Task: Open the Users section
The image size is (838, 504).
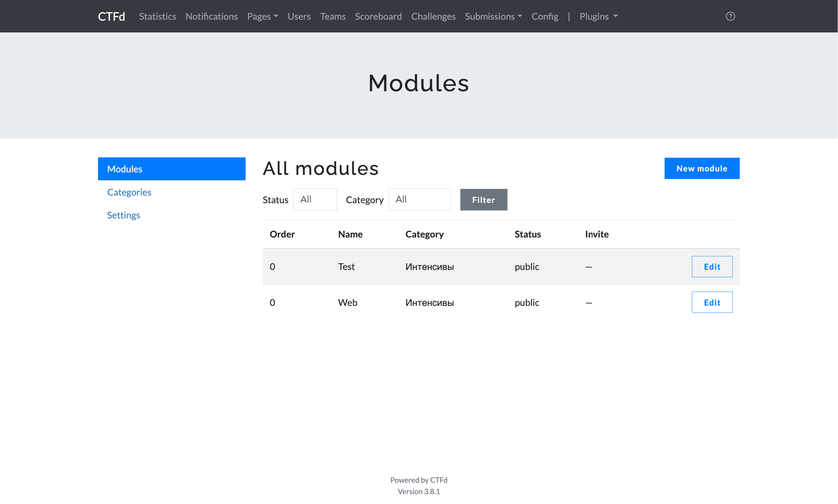Action: point(299,16)
